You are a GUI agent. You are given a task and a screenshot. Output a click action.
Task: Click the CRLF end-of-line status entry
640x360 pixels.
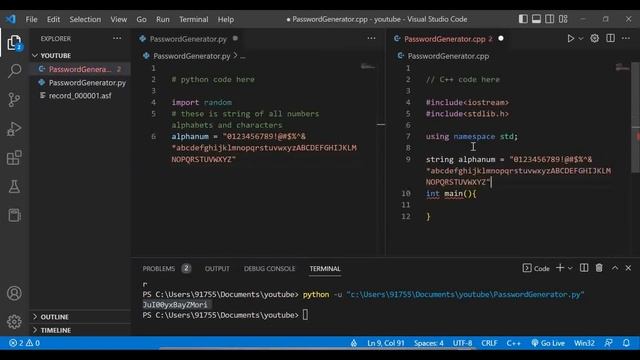489,343
